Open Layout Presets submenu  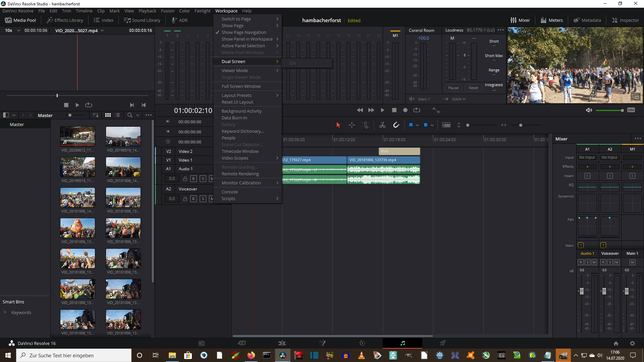coord(247,95)
